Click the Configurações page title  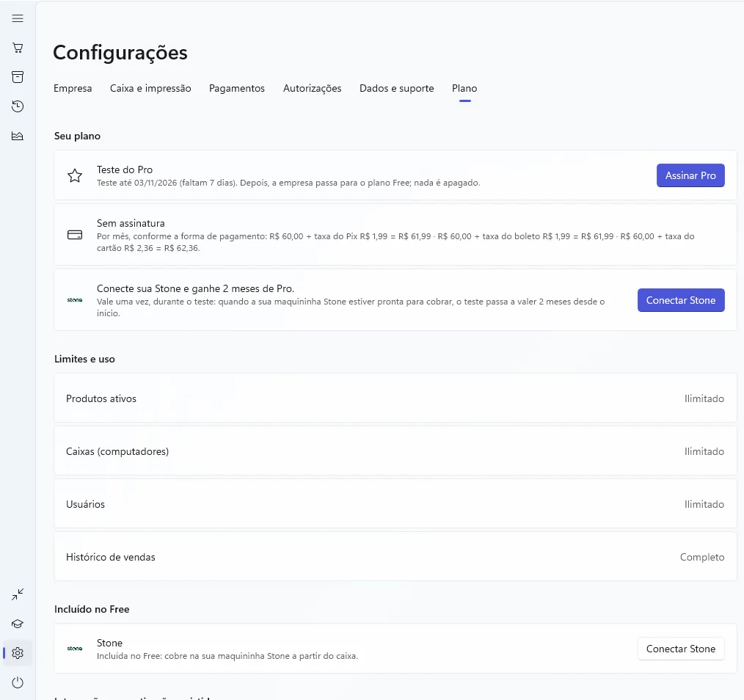tap(120, 53)
